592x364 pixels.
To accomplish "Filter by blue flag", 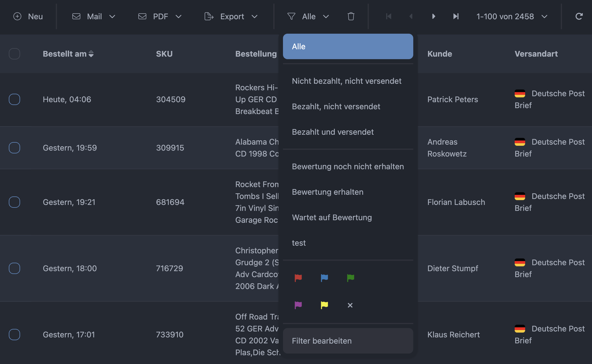I will [324, 278].
